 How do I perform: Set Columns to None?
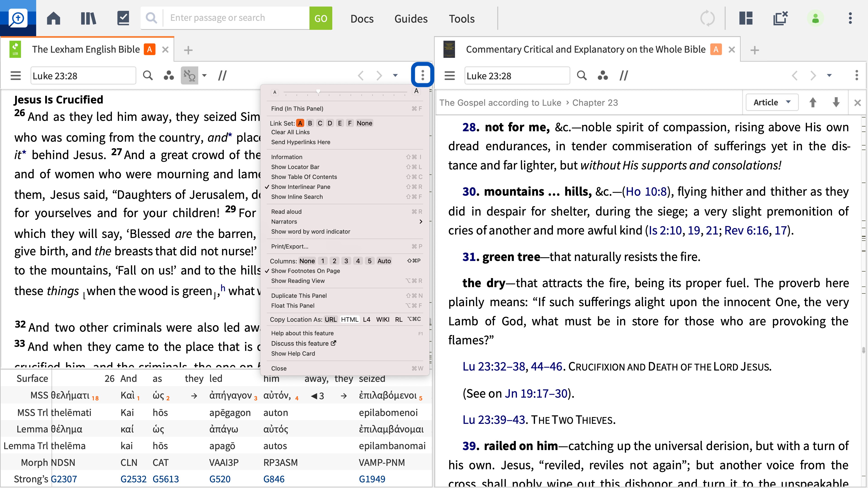(x=307, y=261)
